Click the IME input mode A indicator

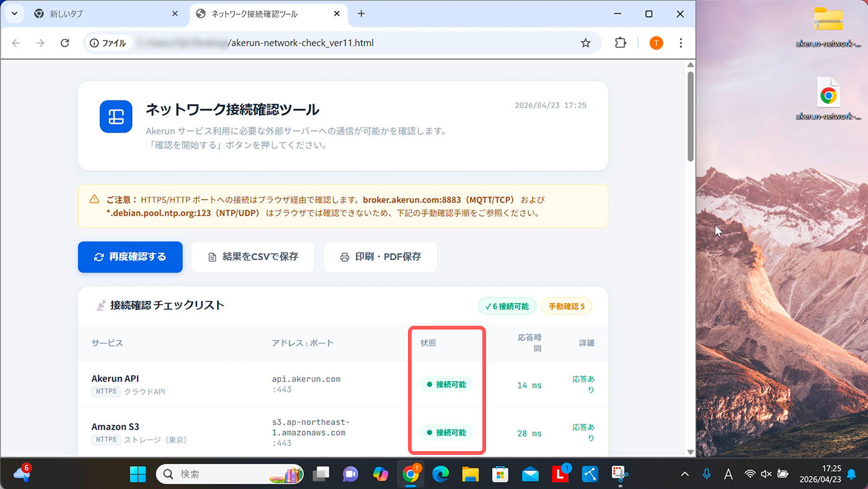(728, 474)
